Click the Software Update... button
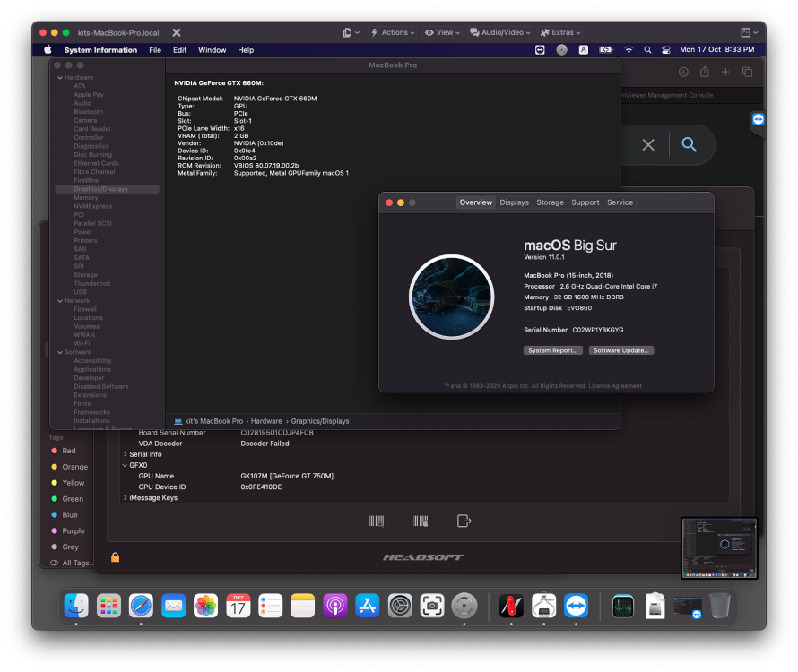Screen dimensions: 798x672 (620, 350)
